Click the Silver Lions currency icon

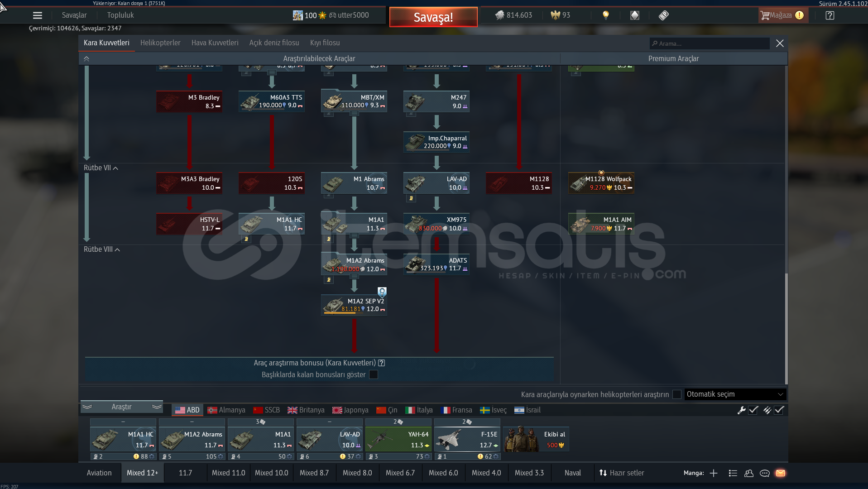[499, 15]
